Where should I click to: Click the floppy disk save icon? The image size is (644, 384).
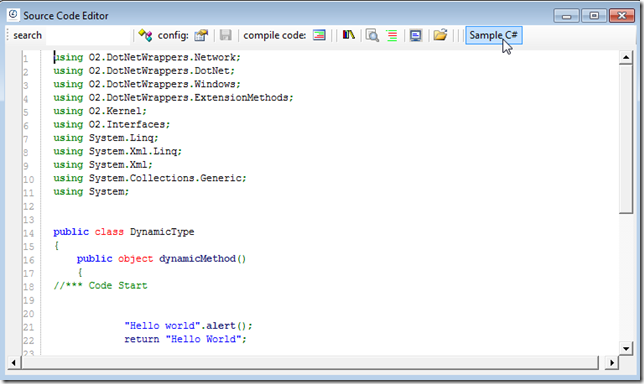click(x=225, y=35)
